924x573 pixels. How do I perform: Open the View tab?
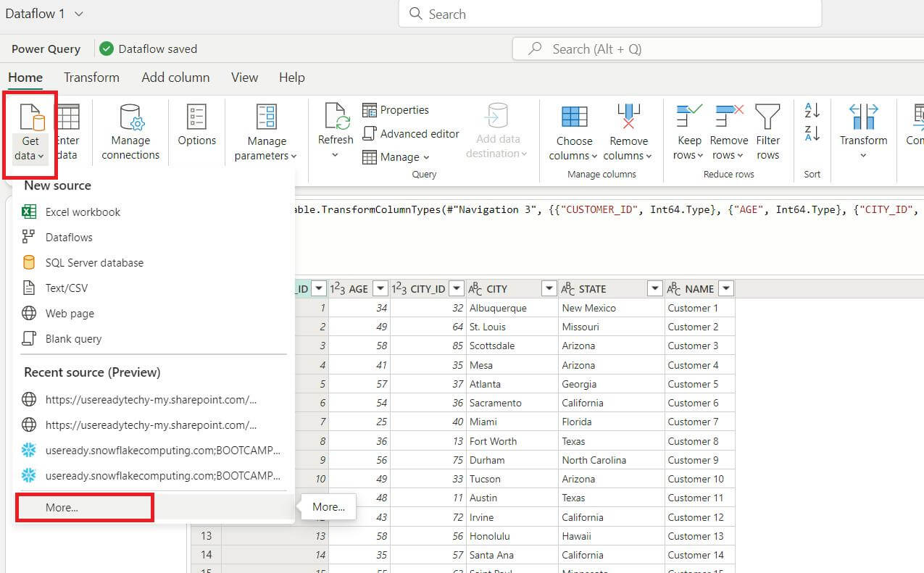tap(244, 78)
